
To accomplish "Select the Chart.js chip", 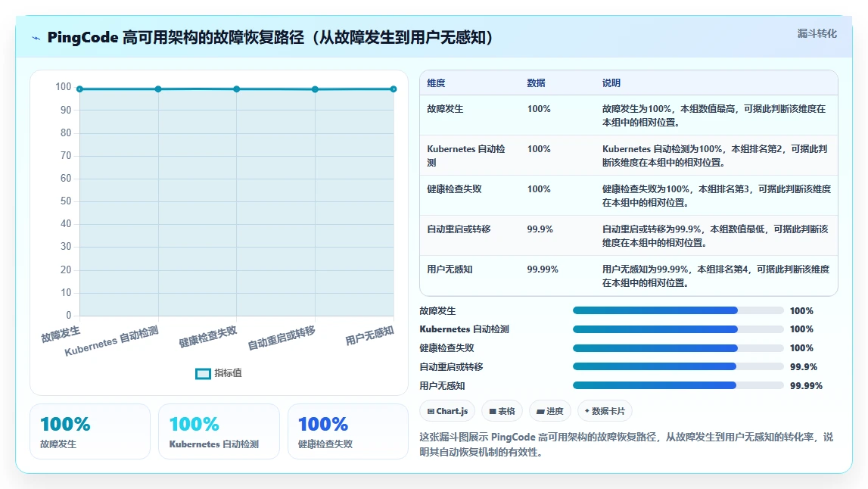I will [447, 411].
